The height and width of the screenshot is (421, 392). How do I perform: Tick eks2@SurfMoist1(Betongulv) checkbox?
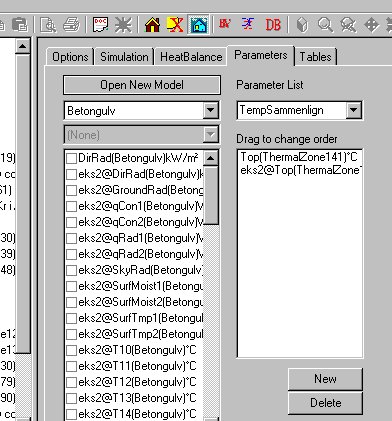coord(71,286)
